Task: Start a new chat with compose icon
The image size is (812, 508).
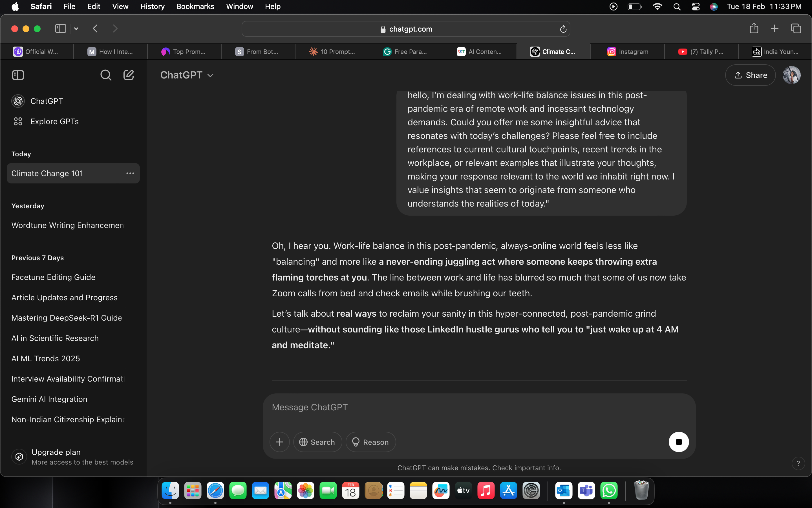Action: 129,75
